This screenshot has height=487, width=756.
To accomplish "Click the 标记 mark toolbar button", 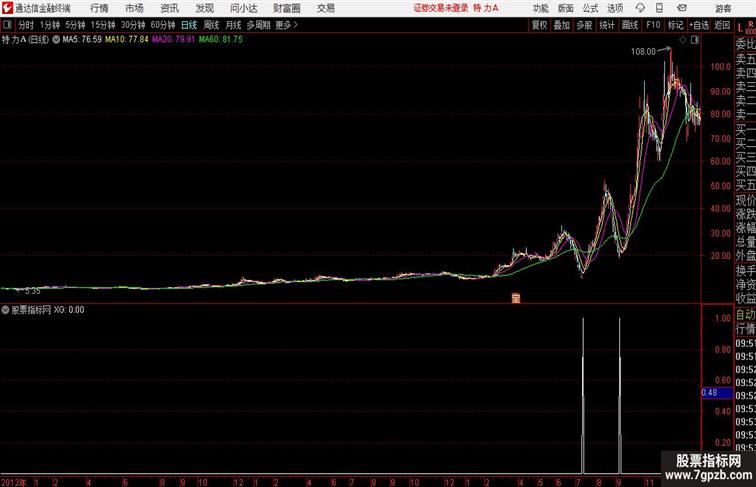I will [675, 25].
